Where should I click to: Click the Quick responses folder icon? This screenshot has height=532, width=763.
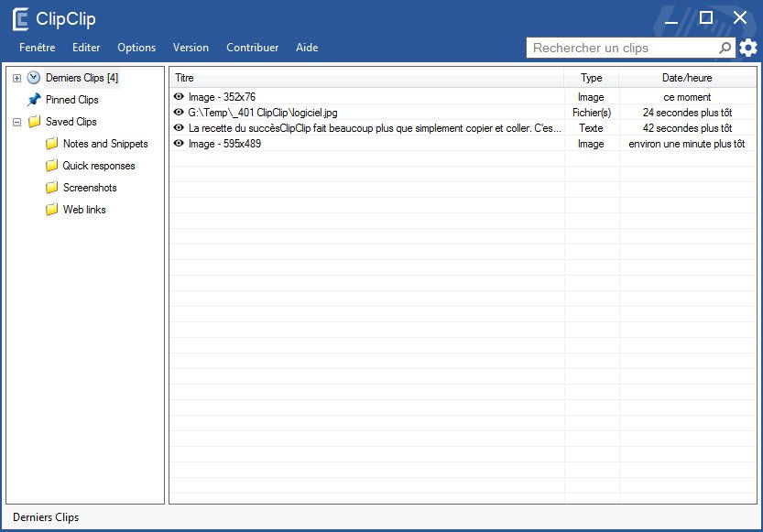pyautogui.click(x=51, y=166)
